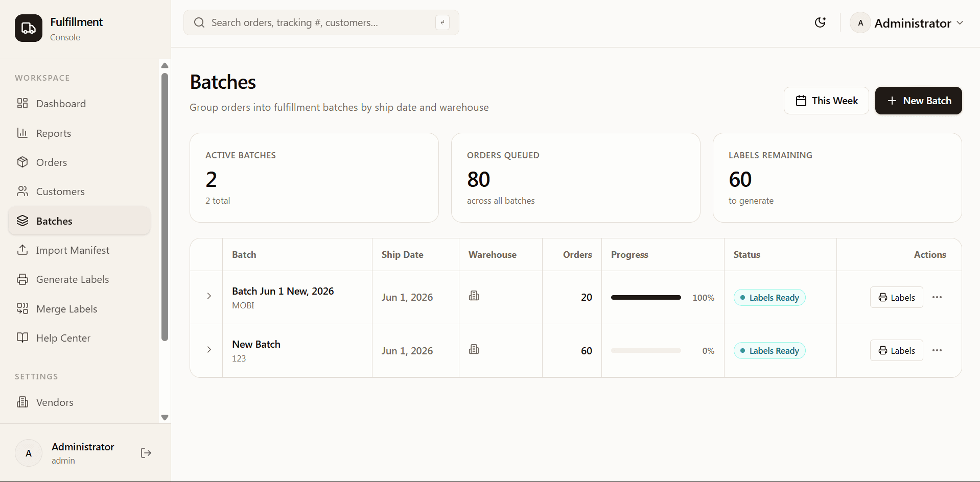Click the sidebar scrollbar thumb

tap(165, 207)
